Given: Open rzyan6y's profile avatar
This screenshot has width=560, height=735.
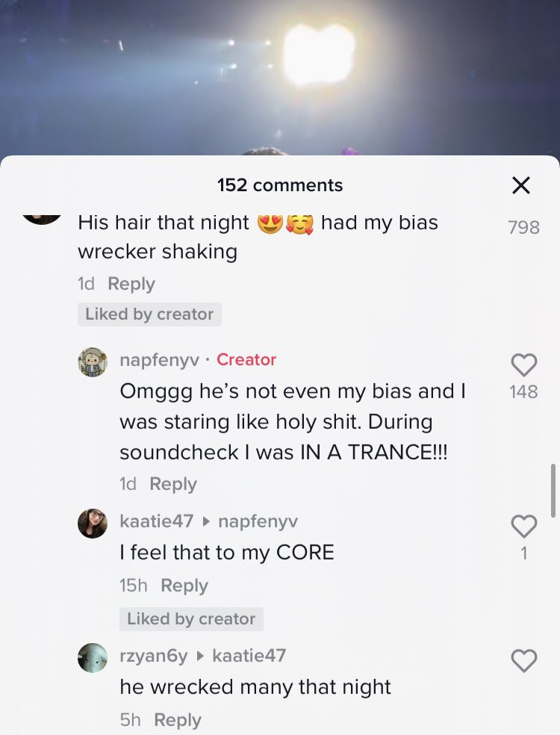Looking at the screenshot, I should [93, 657].
